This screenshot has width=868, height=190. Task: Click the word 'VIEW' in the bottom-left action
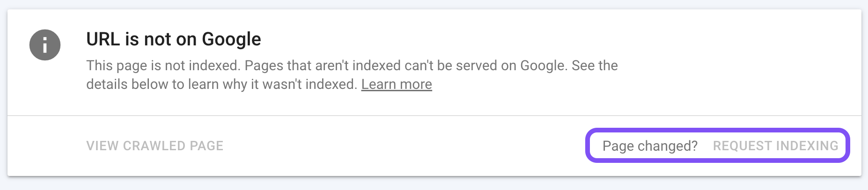coord(102,146)
